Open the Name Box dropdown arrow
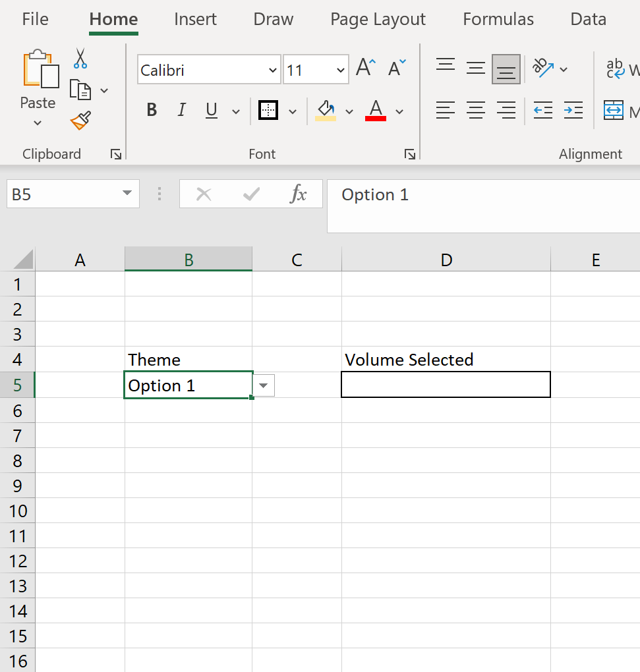640x672 pixels. tap(127, 193)
